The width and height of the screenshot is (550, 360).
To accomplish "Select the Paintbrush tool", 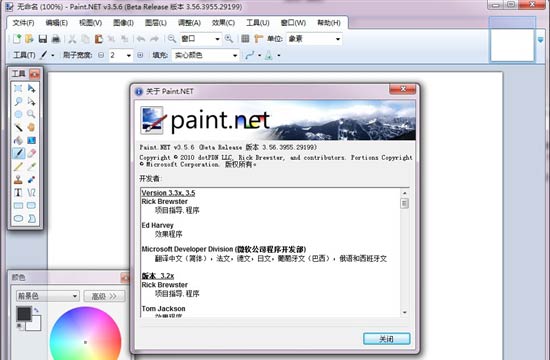I will click(18, 153).
